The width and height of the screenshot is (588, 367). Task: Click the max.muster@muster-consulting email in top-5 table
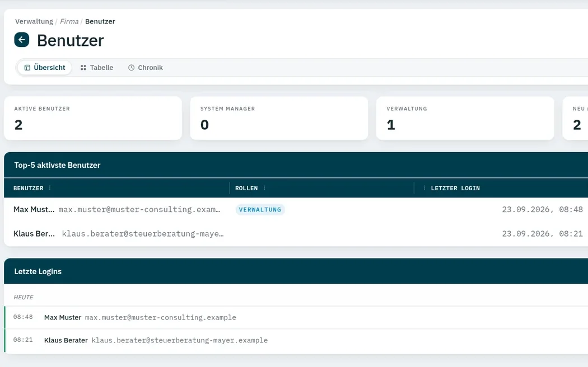(x=139, y=209)
